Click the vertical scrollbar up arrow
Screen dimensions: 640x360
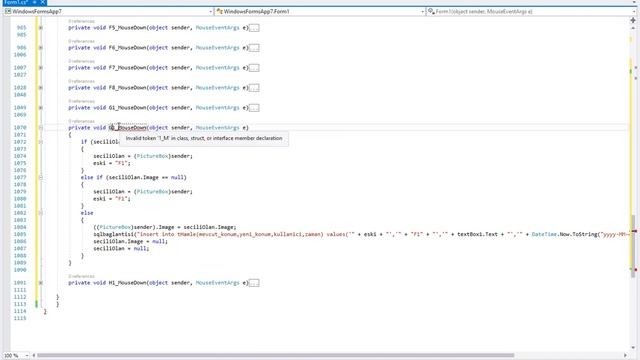(x=633, y=28)
